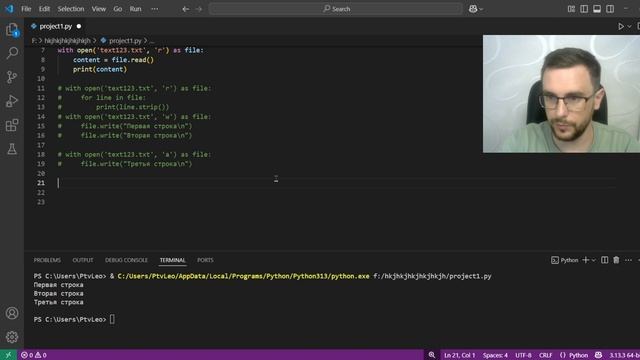Open the Extensions view
This screenshot has height=360, width=640.
(x=12, y=125)
